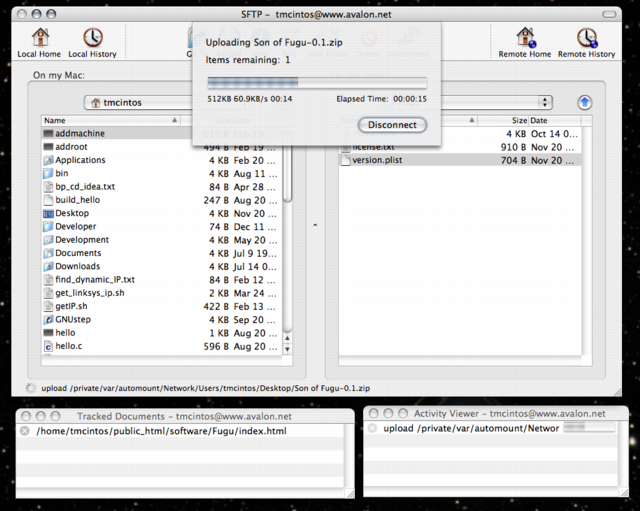Click the Activity Viewer progress indicator
The height and width of the screenshot is (511, 640).
click(x=589, y=427)
